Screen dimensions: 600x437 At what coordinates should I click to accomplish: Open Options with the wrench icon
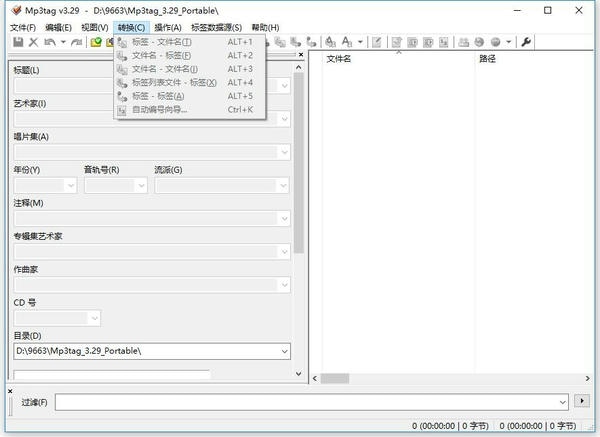pos(526,42)
